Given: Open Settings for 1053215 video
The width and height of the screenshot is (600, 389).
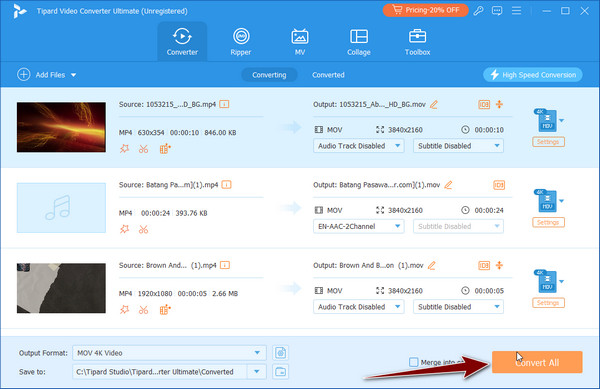Looking at the screenshot, I should coord(548,142).
